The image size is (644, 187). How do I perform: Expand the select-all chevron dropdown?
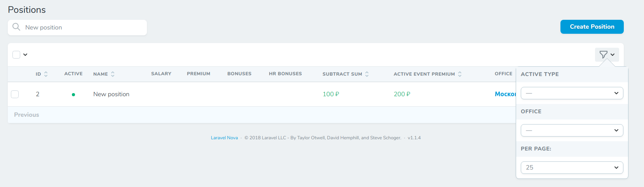pyautogui.click(x=25, y=55)
